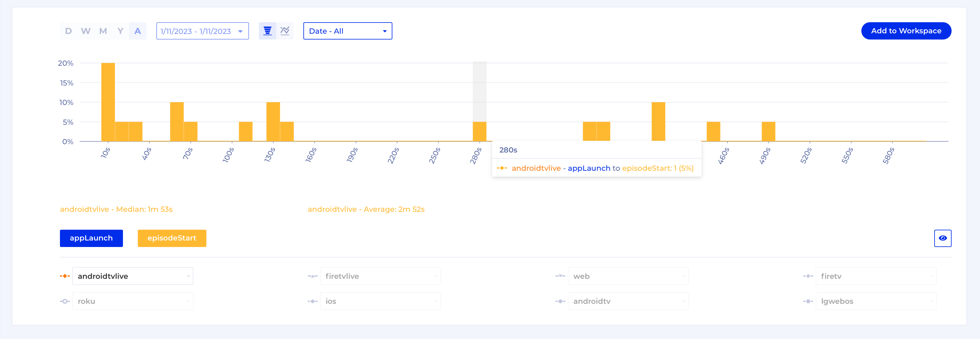This screenshot has width=980, height=339.
Task: Switch to funnel chart view icon
Action: [x=268, y=31]
